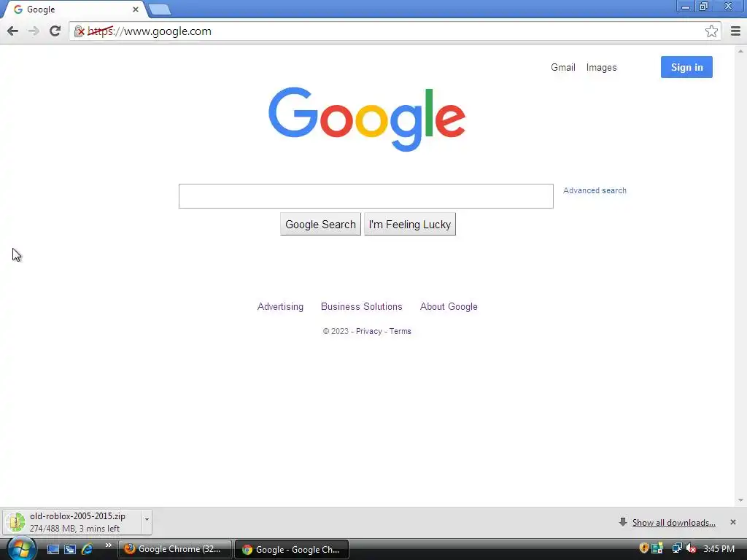Click the muted volume tray icon

[691, 548]
